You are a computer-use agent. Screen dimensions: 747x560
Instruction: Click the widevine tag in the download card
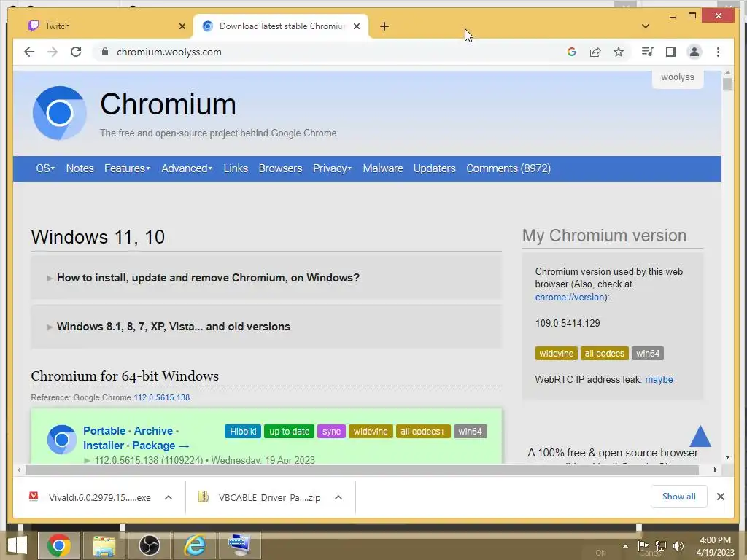pyautogui.click(x=371, y=432)
